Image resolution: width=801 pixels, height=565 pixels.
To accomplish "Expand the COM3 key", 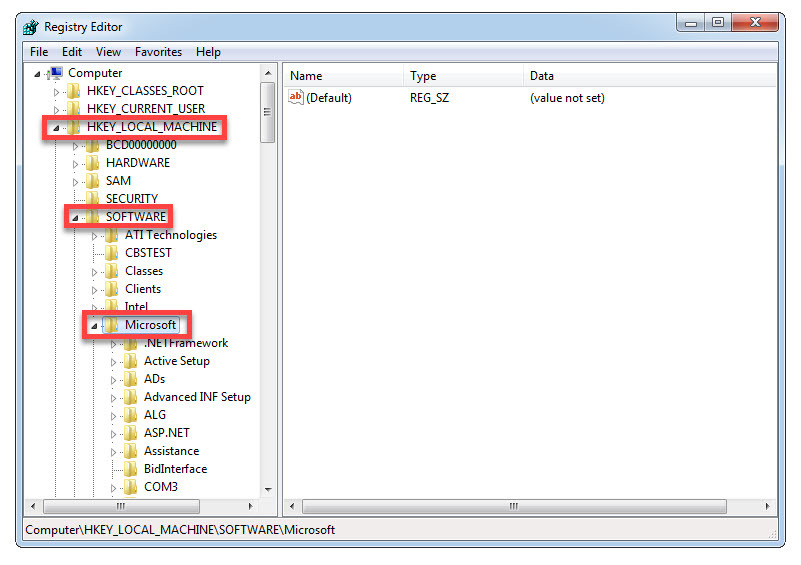I will [x=113, y=488].
